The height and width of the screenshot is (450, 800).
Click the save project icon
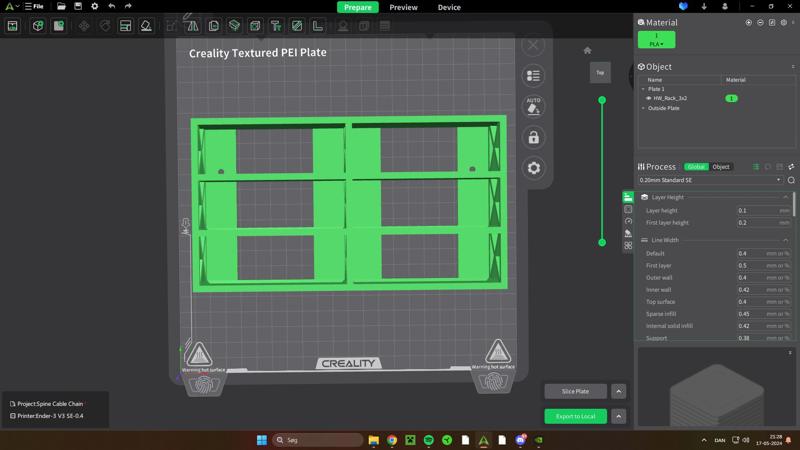pos(78,7)
